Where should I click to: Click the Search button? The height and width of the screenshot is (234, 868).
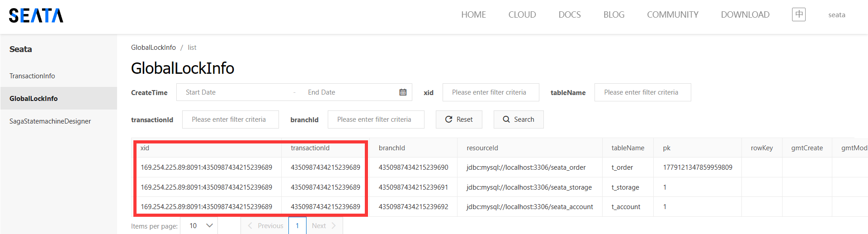(x=519, y=119)
